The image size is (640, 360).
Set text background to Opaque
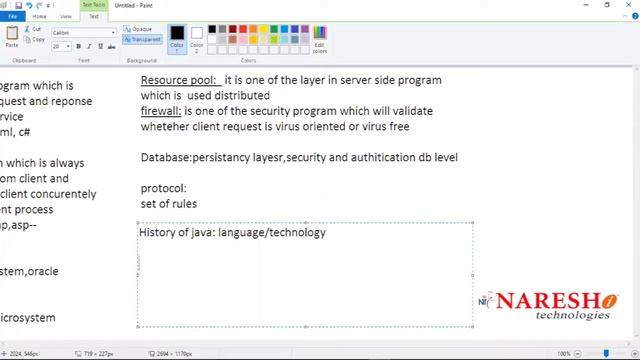tap(138, 29)
